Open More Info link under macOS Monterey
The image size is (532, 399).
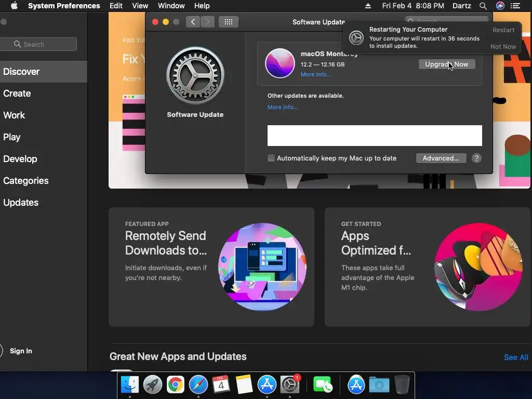point(316,74)
